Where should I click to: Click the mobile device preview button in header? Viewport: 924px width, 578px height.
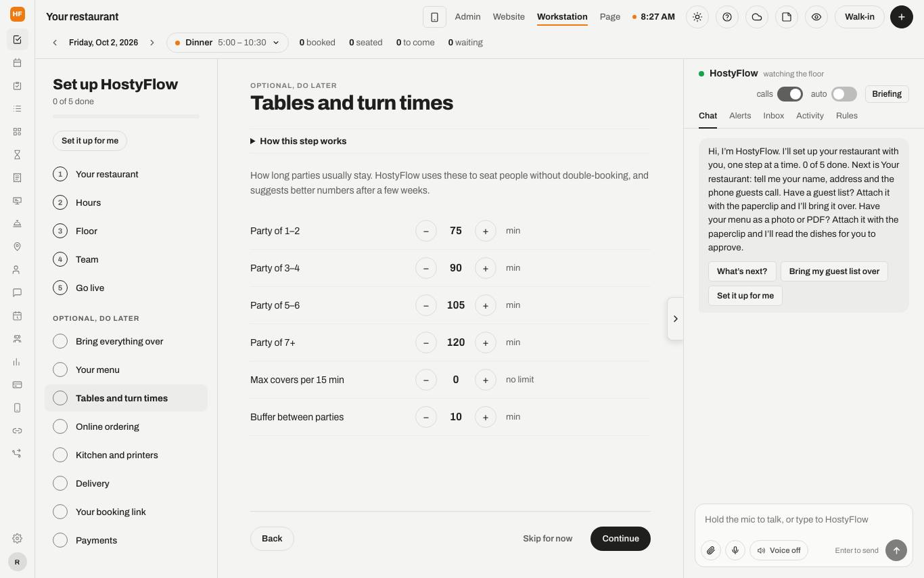click(x=434, y=17)
